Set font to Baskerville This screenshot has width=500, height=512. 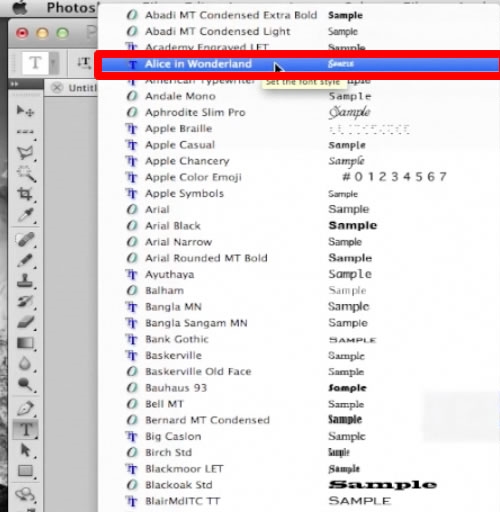174,356
